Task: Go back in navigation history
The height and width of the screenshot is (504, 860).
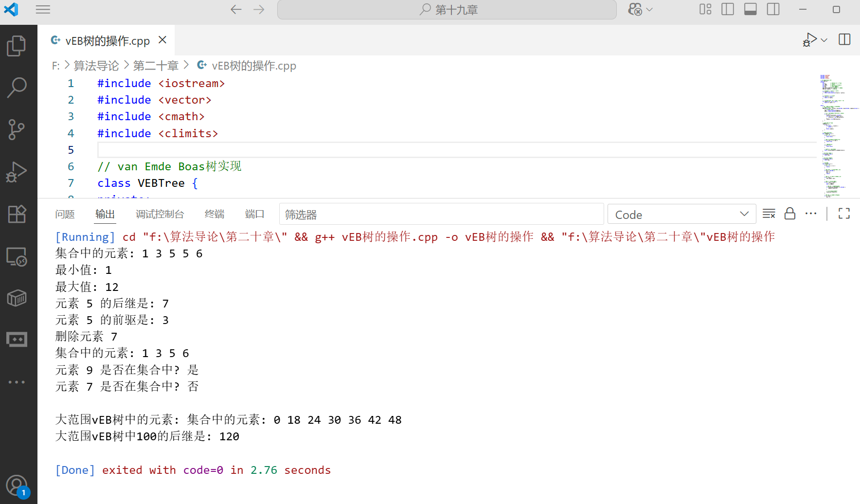Action: pyautogui.click(x=236, y=9)
